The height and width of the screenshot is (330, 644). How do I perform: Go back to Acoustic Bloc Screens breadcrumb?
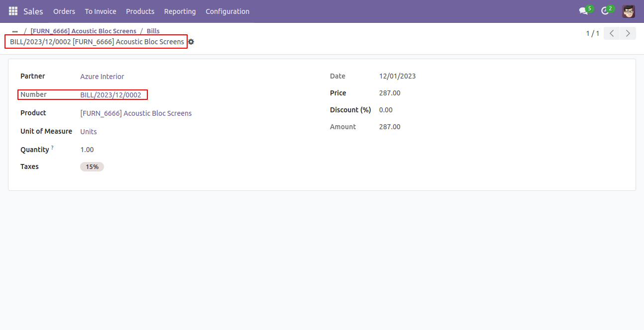(x=83, y=31)
